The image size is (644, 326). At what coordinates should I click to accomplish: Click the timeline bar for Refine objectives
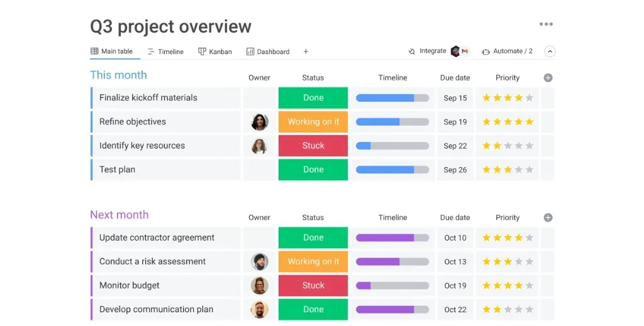(392, 122)
